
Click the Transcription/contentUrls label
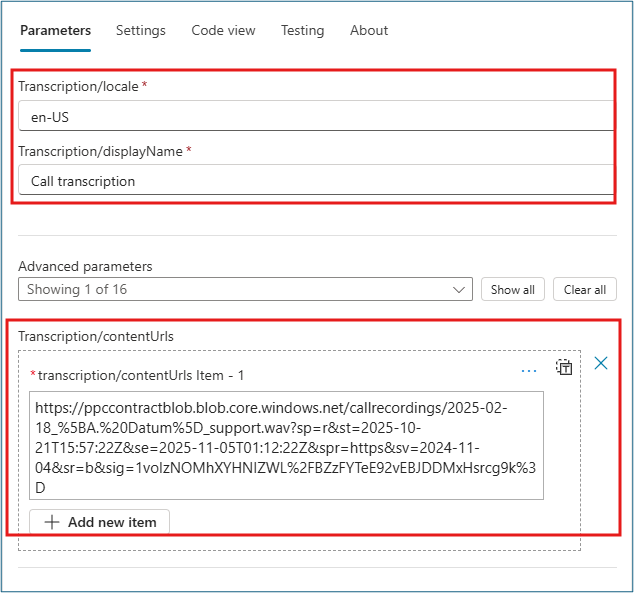click(96, 336)
